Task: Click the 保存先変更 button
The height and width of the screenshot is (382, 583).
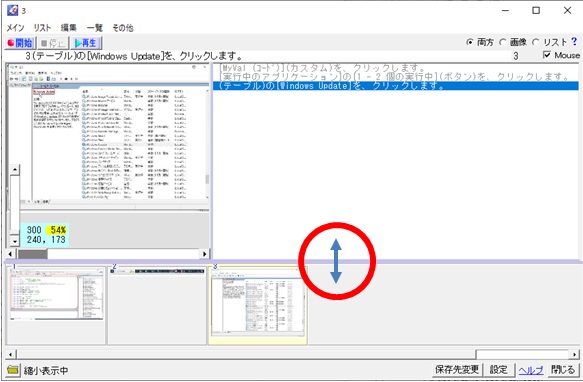Action: tap(457, 370)
